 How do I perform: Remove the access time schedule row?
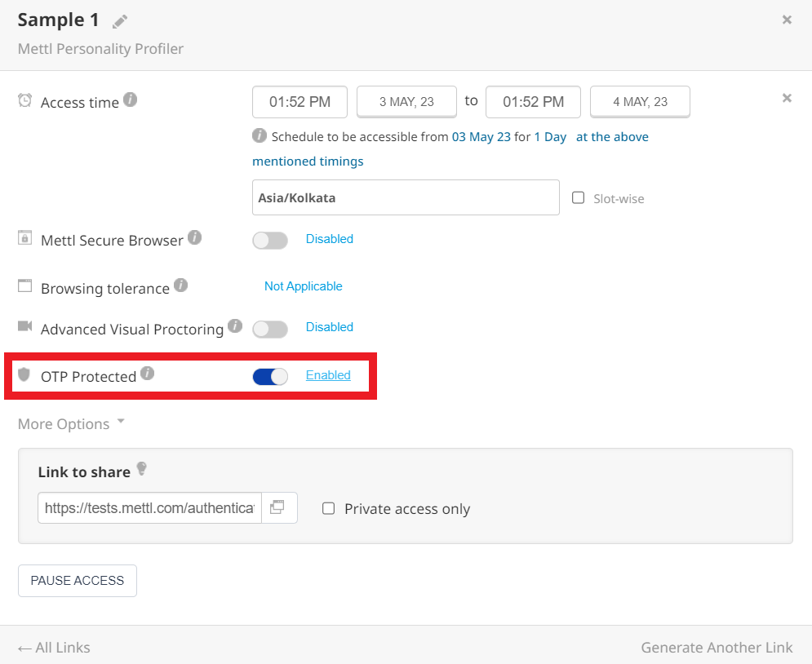[x=787, y=98]
